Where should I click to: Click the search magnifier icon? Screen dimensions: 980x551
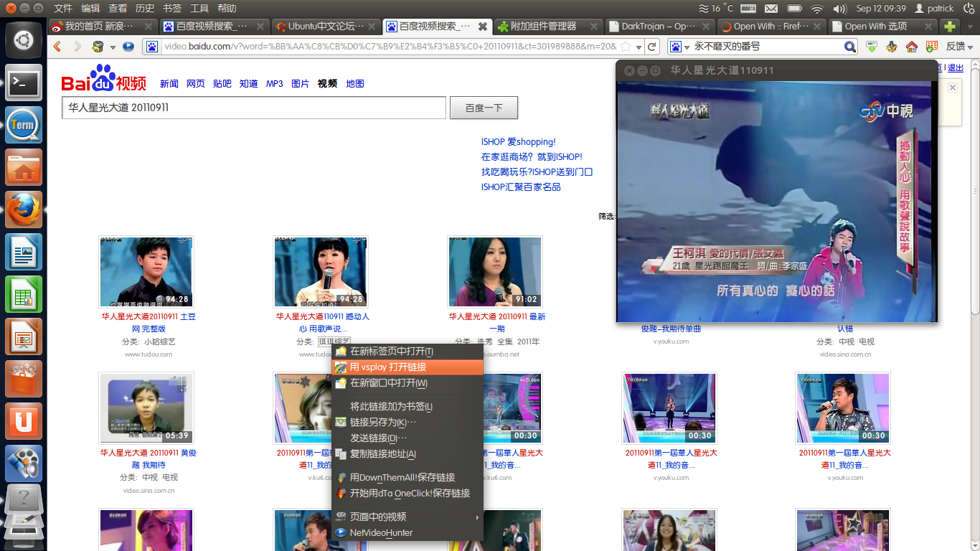pos(850,47)
